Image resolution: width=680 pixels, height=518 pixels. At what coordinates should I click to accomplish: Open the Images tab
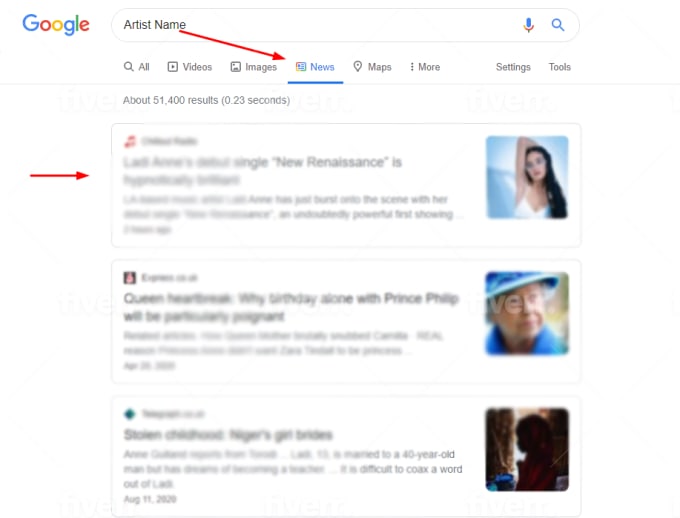coord(254,67)
